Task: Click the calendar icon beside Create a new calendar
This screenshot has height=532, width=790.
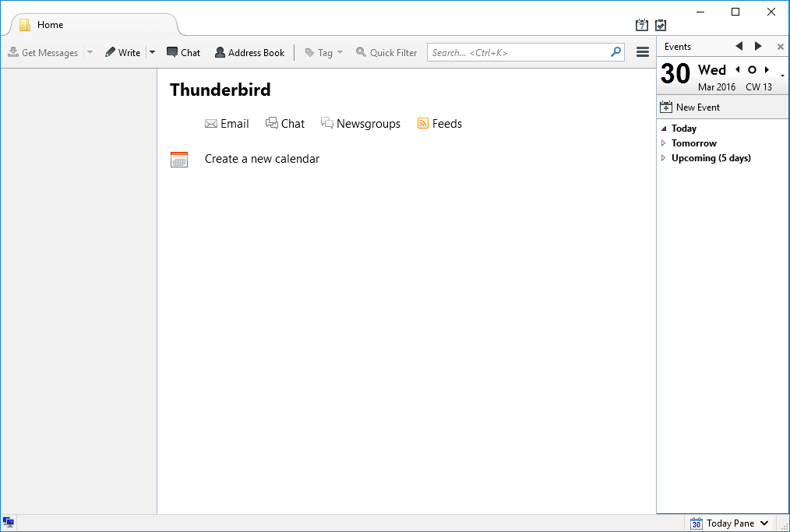Action: pos(179,159)
